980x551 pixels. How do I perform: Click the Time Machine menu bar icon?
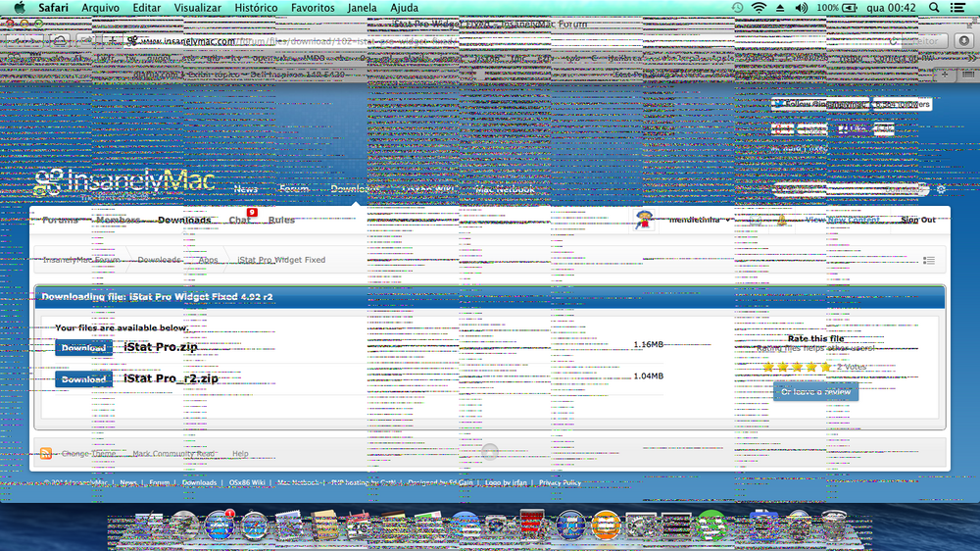click(x=737, y=8)
